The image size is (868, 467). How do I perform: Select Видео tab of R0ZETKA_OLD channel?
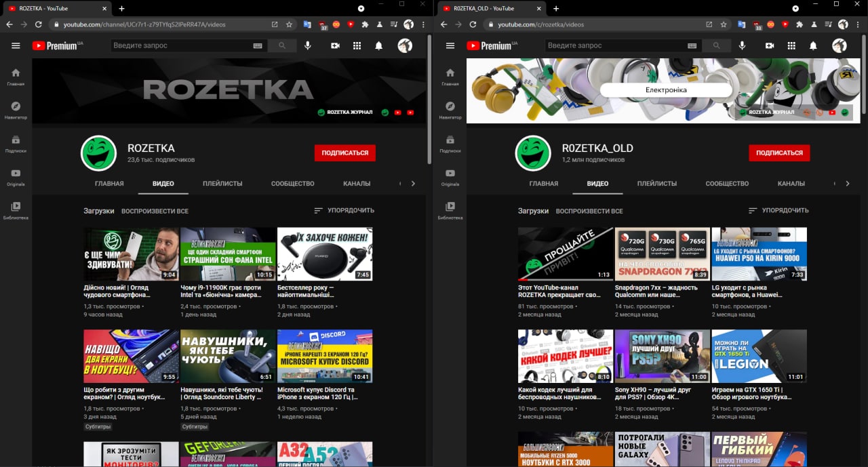(597, 184)
